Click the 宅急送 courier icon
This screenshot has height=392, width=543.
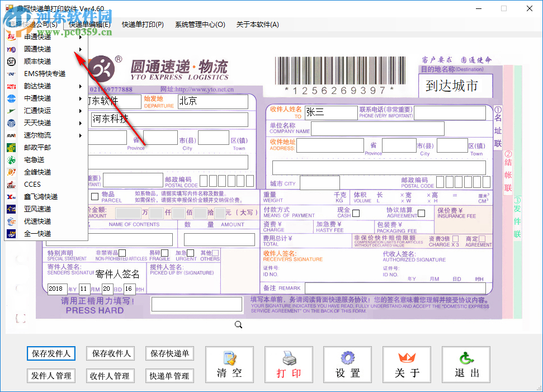pyautogui.click(x=12, y=159)
